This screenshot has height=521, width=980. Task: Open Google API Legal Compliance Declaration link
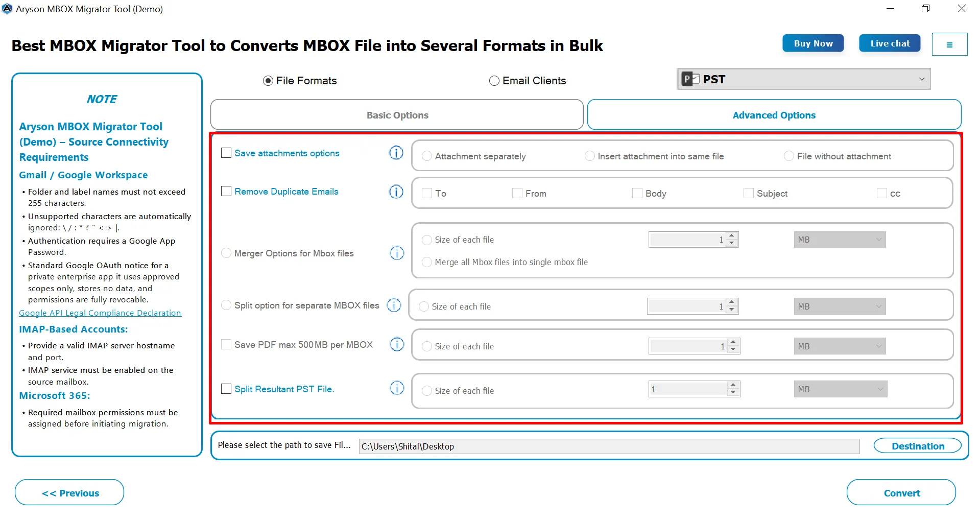pos(100,313)
